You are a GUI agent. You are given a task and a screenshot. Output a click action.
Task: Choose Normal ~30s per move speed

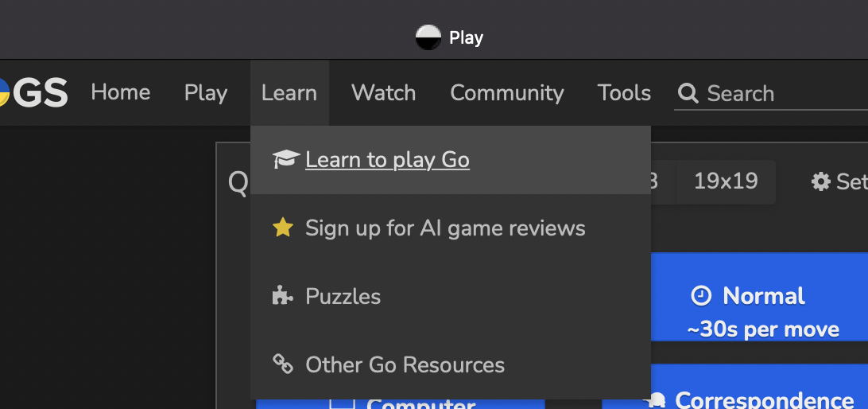point(761,310)
